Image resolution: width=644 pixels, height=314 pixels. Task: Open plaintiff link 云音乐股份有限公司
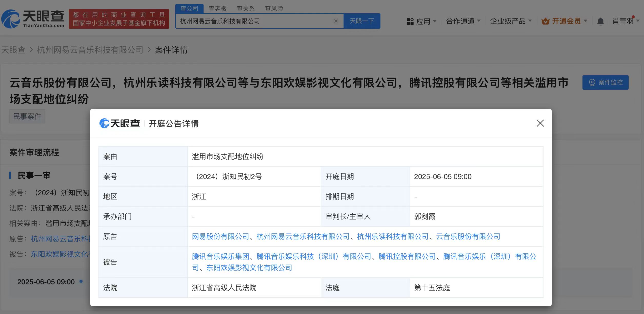(x=468, y=236)
